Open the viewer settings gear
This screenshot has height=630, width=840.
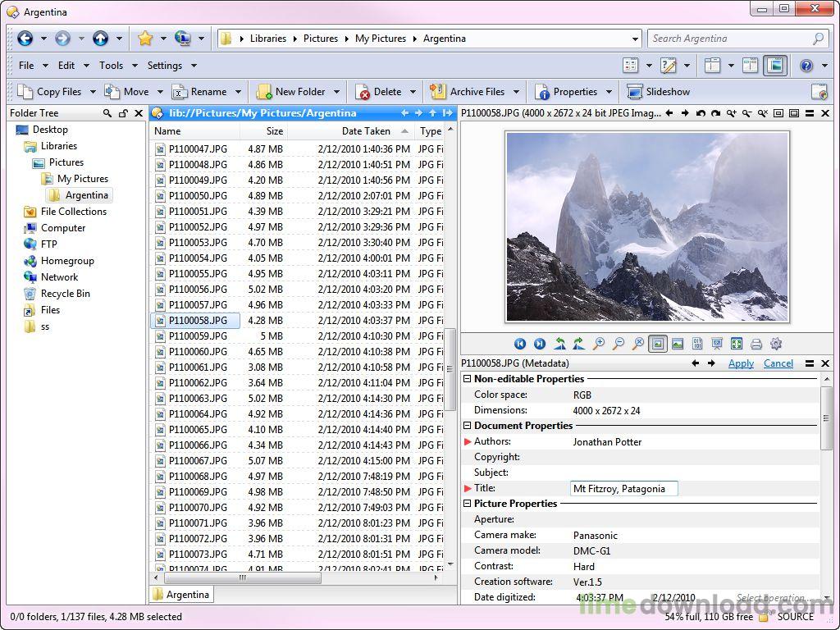pyautogui.click(x=775, y=344)
